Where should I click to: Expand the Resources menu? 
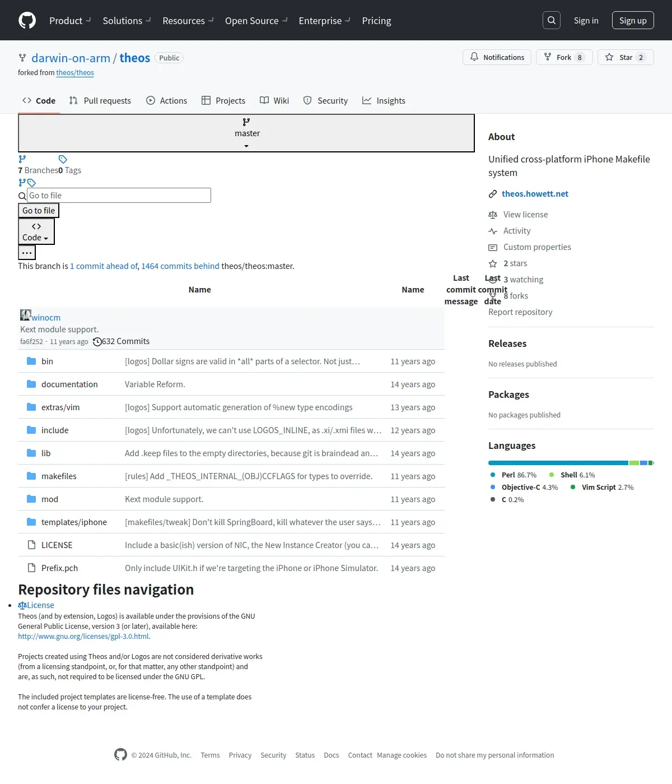click(x=188, y=21)
